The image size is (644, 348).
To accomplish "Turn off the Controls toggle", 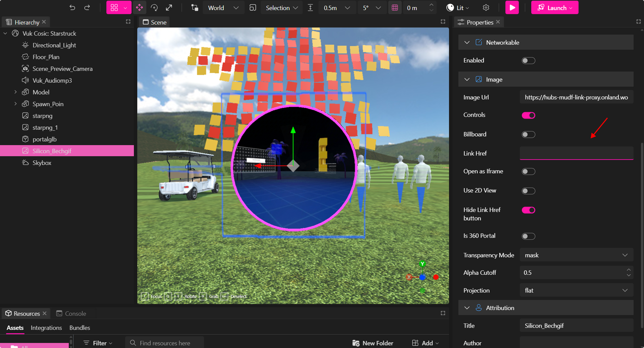I will 528,115.
